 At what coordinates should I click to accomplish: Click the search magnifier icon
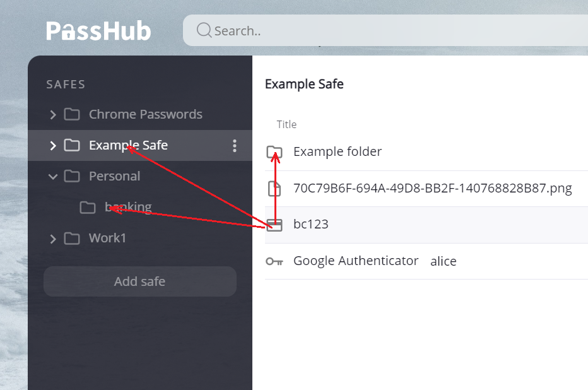[204, 30]
